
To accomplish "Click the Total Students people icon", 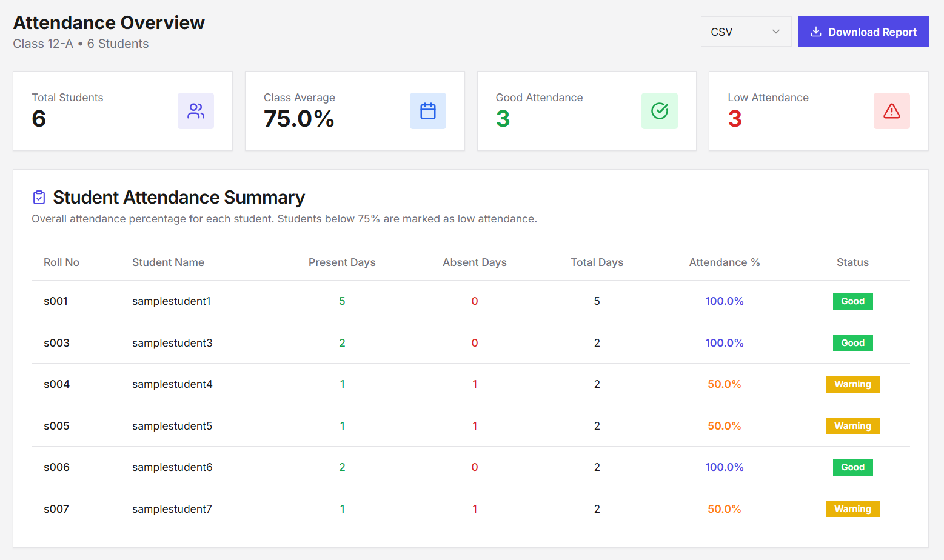I will point(195,111).
